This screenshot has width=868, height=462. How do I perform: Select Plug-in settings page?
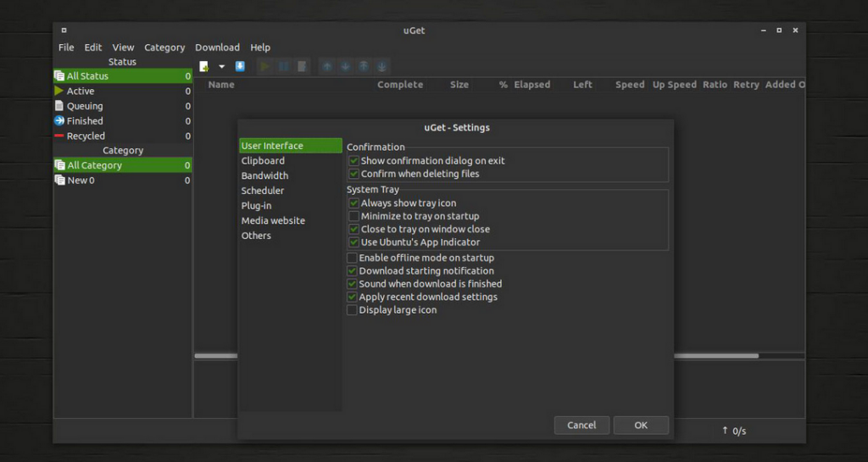(291, 205)
